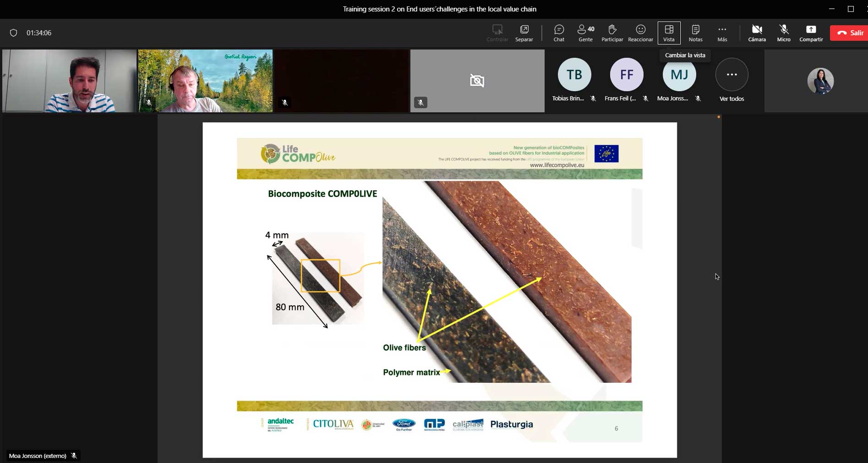Click the 4 mm dimension label
Screen dimensions: 868x463
coord(277,235)
